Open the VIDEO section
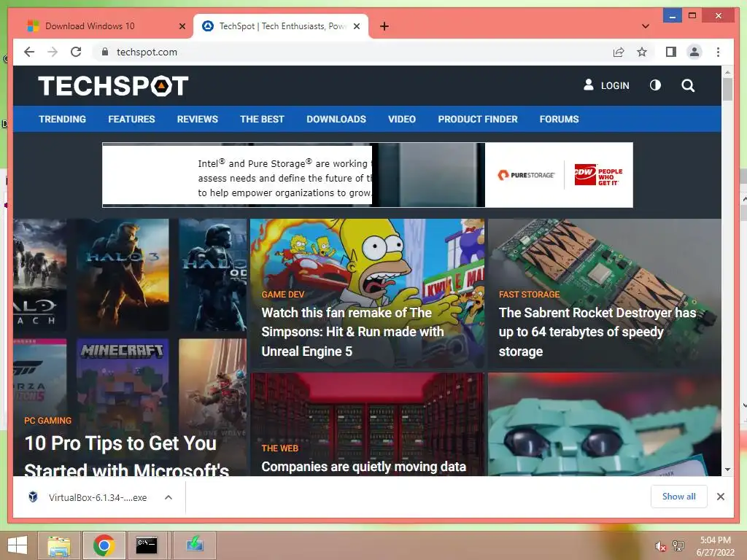The height and width of the screenshot is (560, 747). click(x=402, y=119)
